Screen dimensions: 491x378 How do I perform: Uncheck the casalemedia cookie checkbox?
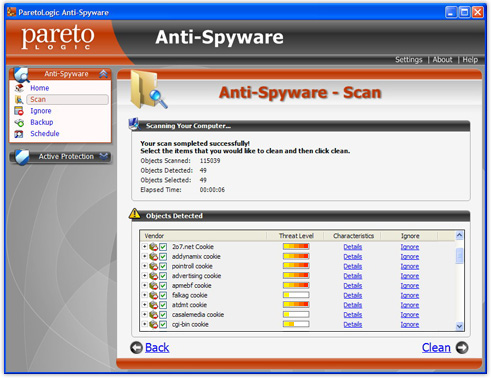[x=163, y=315]
